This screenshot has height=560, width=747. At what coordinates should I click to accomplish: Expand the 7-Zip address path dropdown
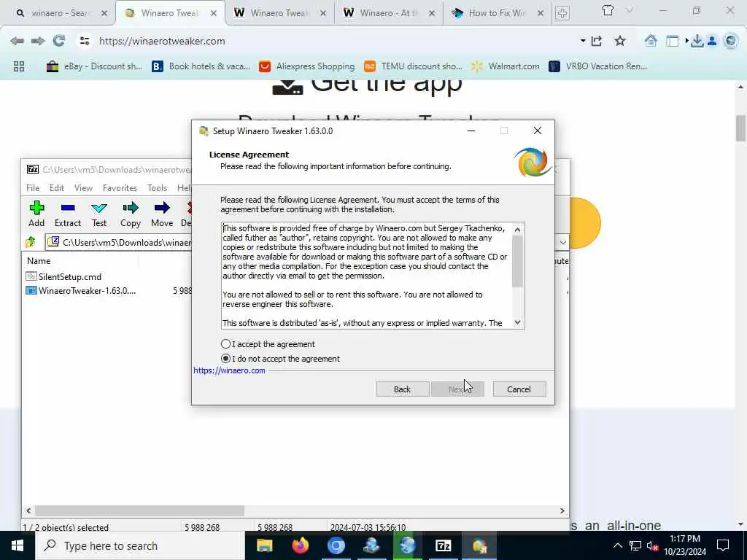[x=562, y=242]
